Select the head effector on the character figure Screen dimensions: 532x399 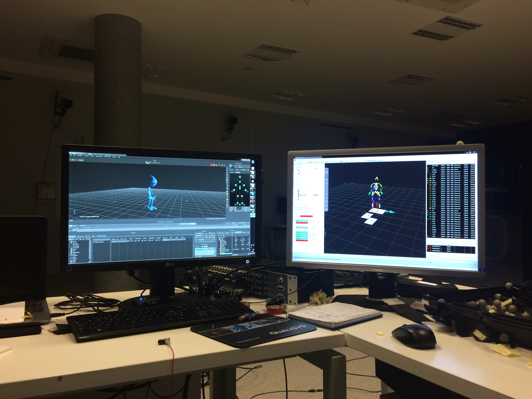[240, 177]
